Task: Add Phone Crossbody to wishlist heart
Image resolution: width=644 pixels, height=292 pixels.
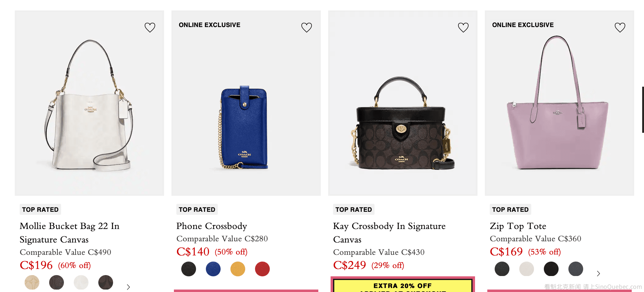Action: (307, 28)
